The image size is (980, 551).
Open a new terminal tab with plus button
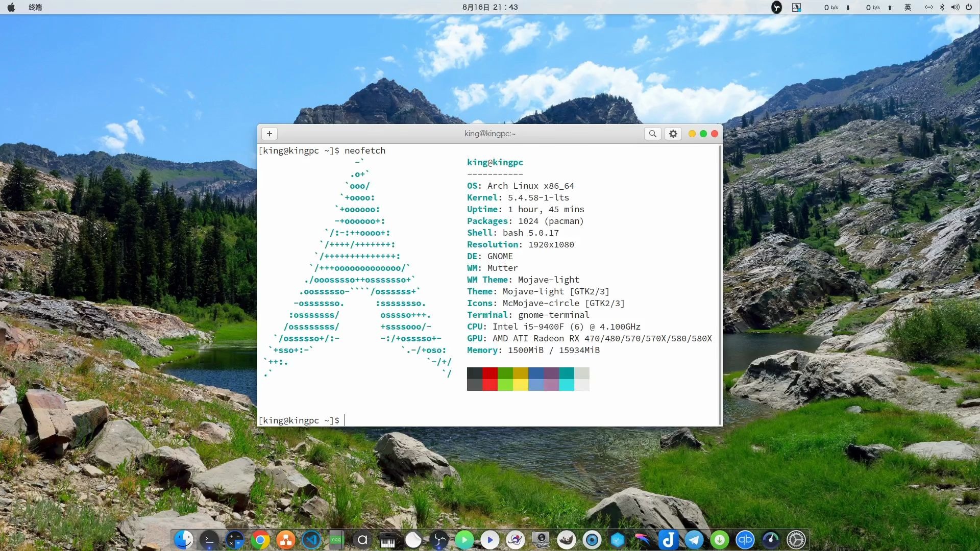(269, 134)
